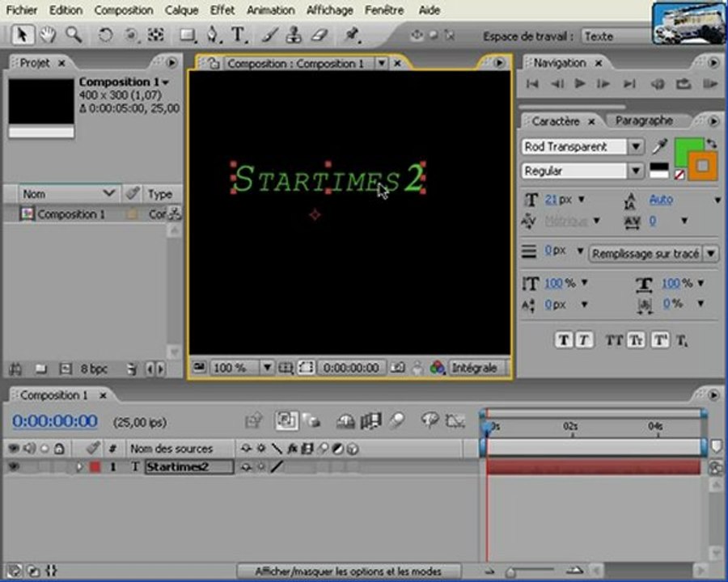Toggle Faux Bold style button
Image resolution: width=728 pixels, height=582 pixels.
[564, 340]
